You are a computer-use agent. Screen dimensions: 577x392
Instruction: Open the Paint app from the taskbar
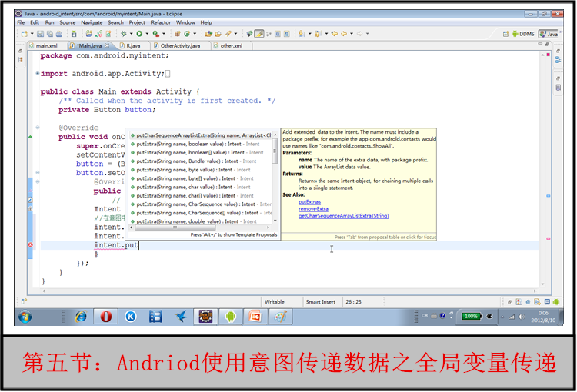pyautogui.click(x=280, y=316)
